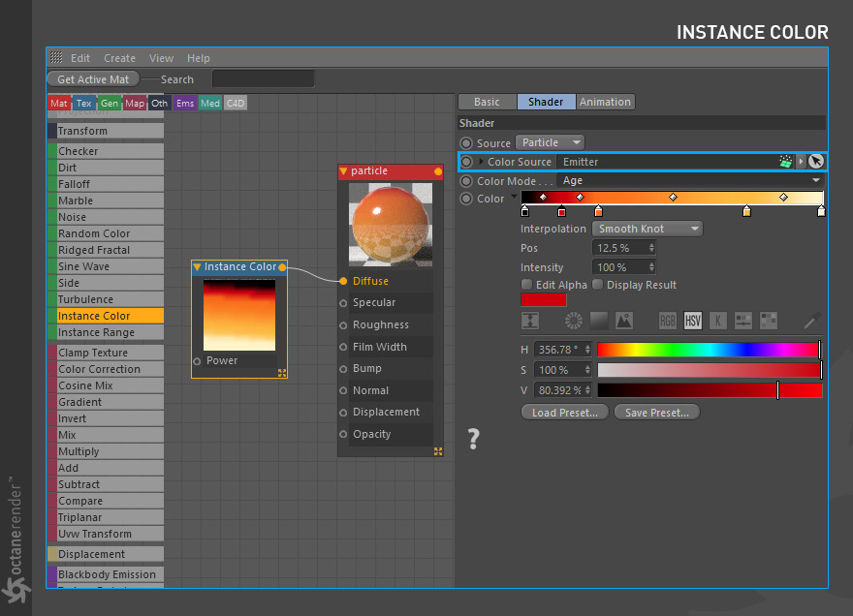Check the Display Result option
Image resolution: width=853 pixels, height=616 pixels.
598,285
